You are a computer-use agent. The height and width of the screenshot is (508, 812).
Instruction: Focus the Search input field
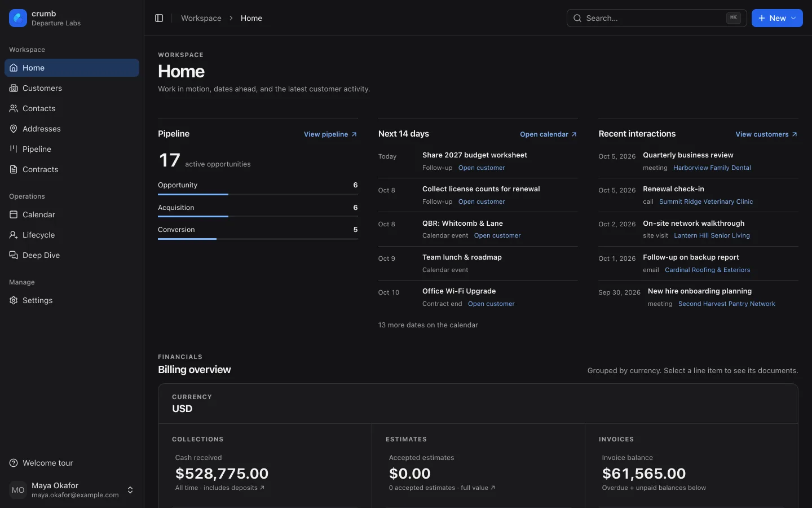[656, 18]
